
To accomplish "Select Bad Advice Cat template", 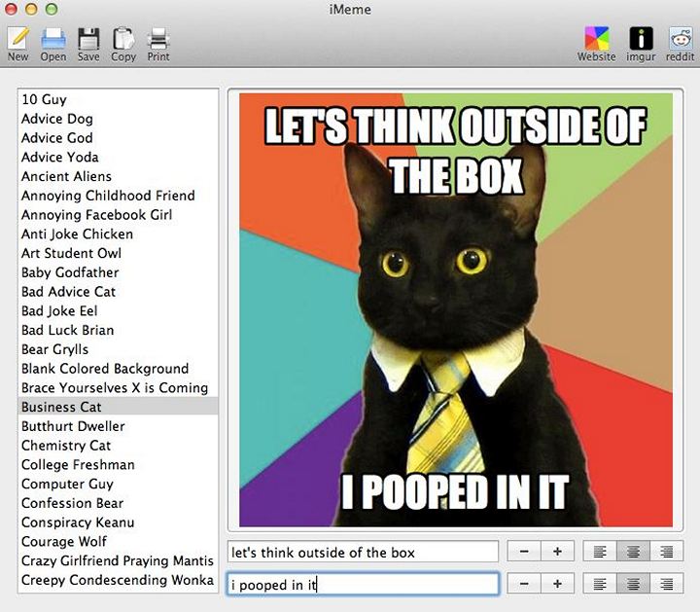I will pos(119,291).
